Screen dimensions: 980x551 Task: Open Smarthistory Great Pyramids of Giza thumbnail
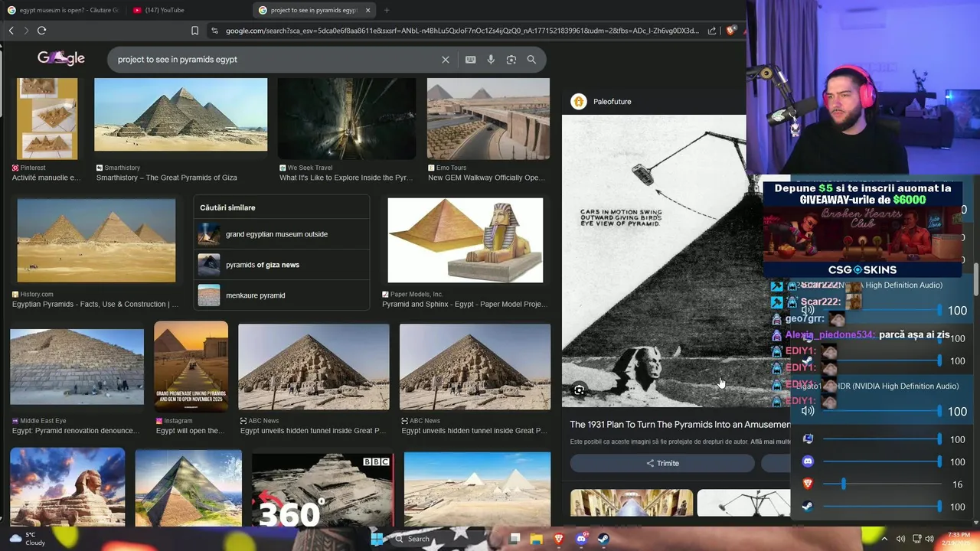[181, 115]
